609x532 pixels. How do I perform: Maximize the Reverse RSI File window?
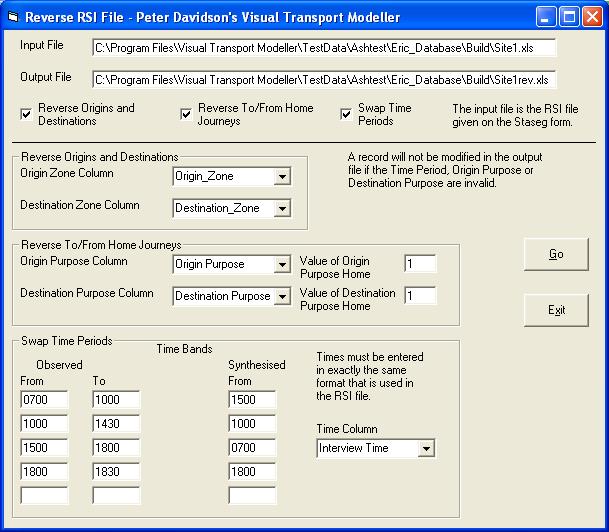point(569,17)
